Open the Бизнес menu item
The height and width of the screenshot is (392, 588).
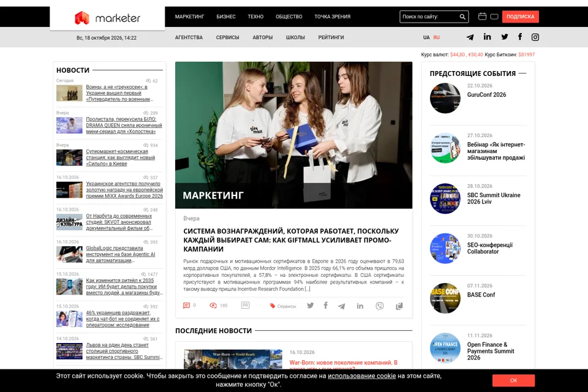226,17
